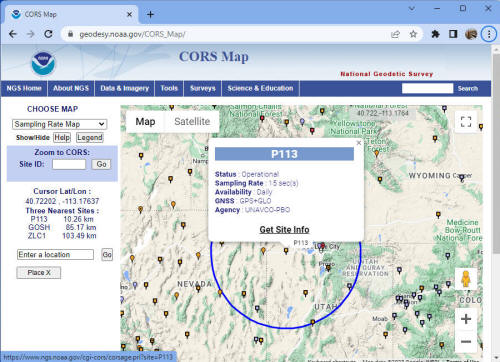Open the Choose Map dropdown showing Sampling Rate Map
Viewport: 500px width, 362px height.
click(x=59, y=124)
